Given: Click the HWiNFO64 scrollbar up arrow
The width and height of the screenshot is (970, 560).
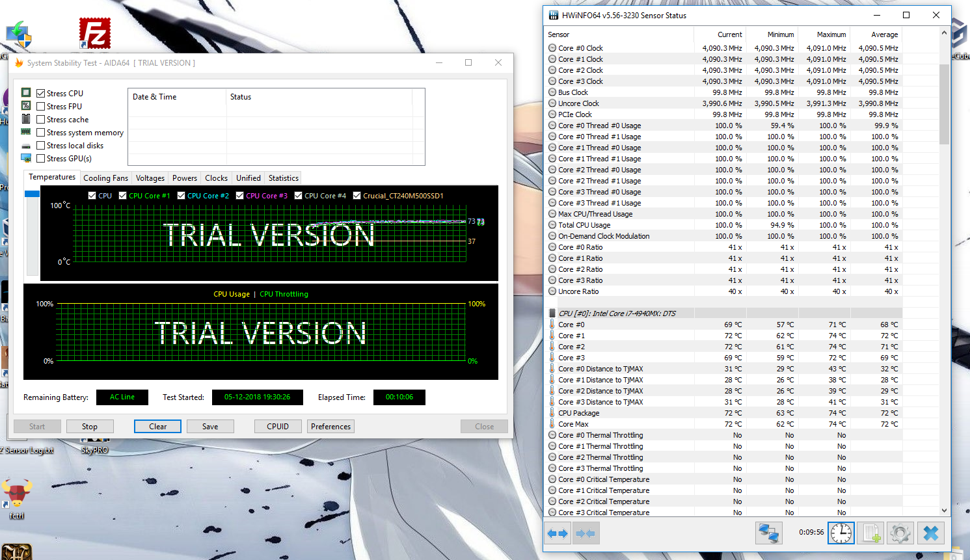Looking at the screenshot, I should tap(945, 33).
